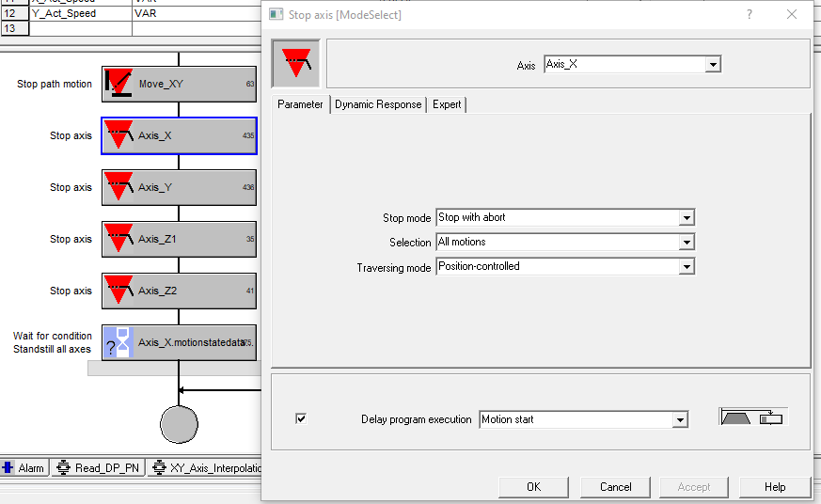821x504 pixels.
Task: Click the large Stop axis dialog icon
Action: [x=295, y=63]
